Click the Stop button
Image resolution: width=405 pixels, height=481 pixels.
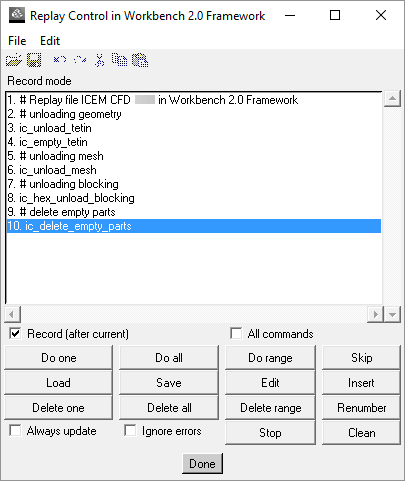click(270, 433)
